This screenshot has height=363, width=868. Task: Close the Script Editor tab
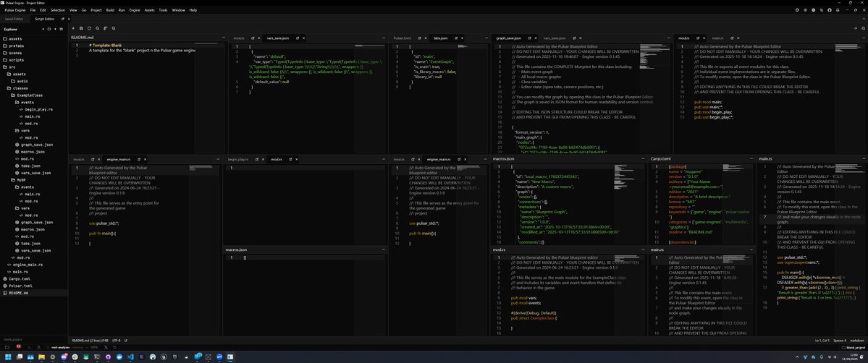click(69, 19)
